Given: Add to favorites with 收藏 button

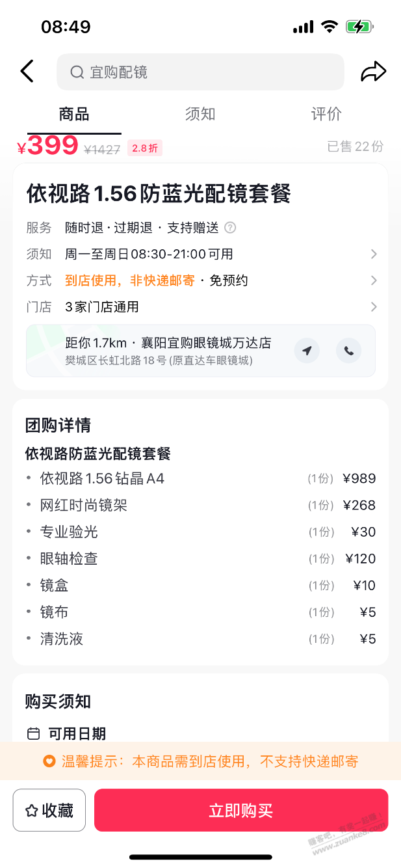Looking at the screenshot, I should click(49, 810).
